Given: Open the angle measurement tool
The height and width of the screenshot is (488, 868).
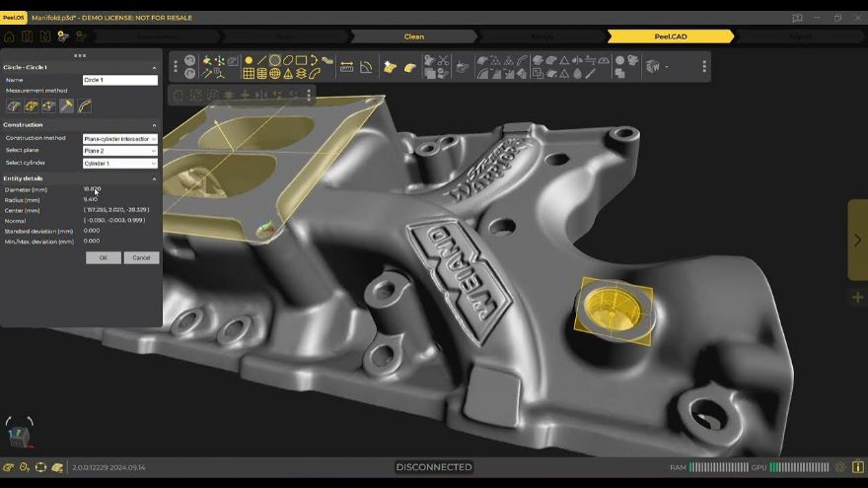Looking at the screenshot, I should point(366,67).
